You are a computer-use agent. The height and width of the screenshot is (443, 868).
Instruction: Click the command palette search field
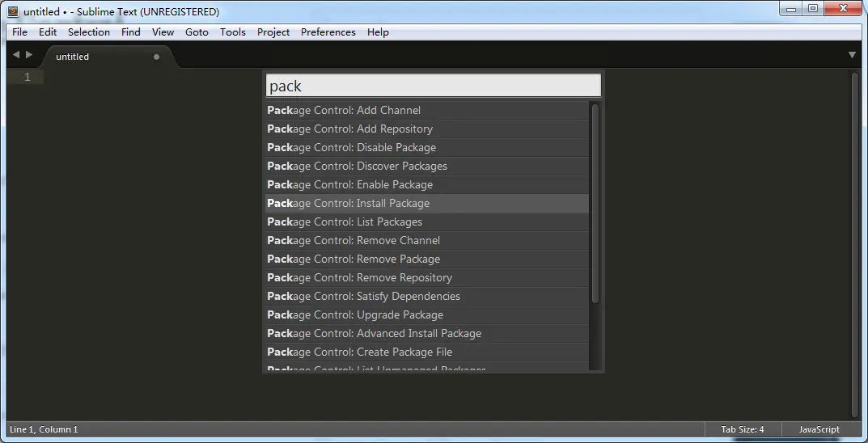coord(434,86)
